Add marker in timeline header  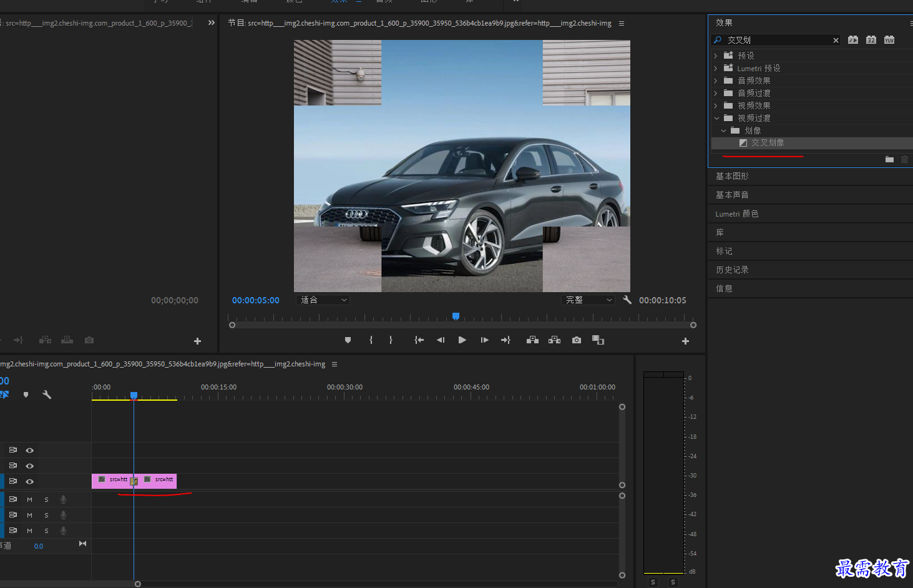pyautogui.click(x=26, y=394)
